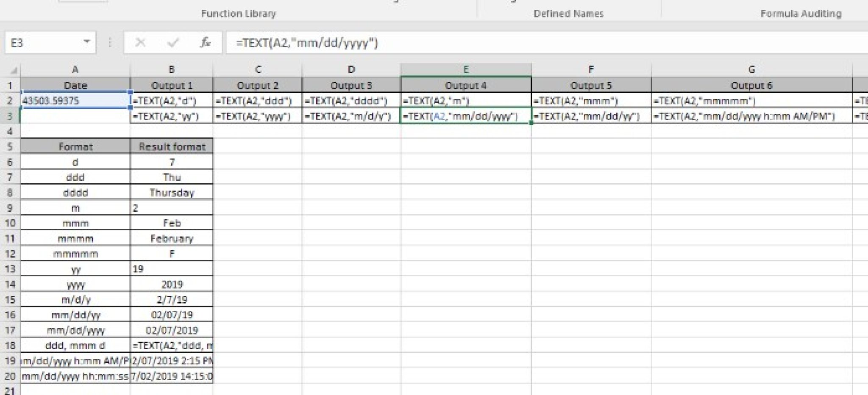Select the February result cell
The height and width of the screenshot is (395, 868).
172,238
